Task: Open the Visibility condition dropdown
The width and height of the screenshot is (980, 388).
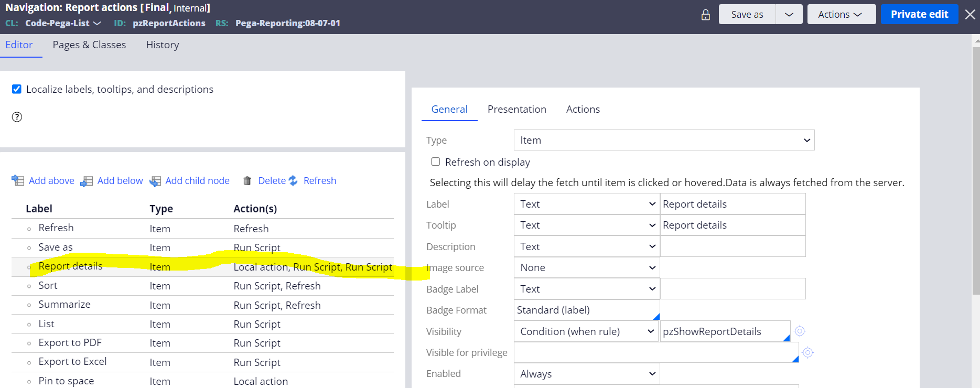Action: [586, 331]
